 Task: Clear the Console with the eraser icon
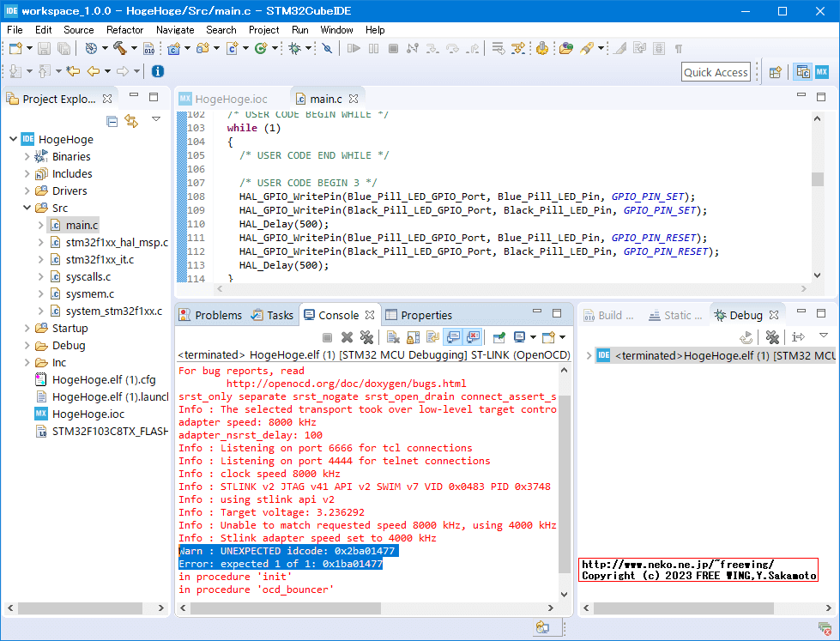pos(390,336)
